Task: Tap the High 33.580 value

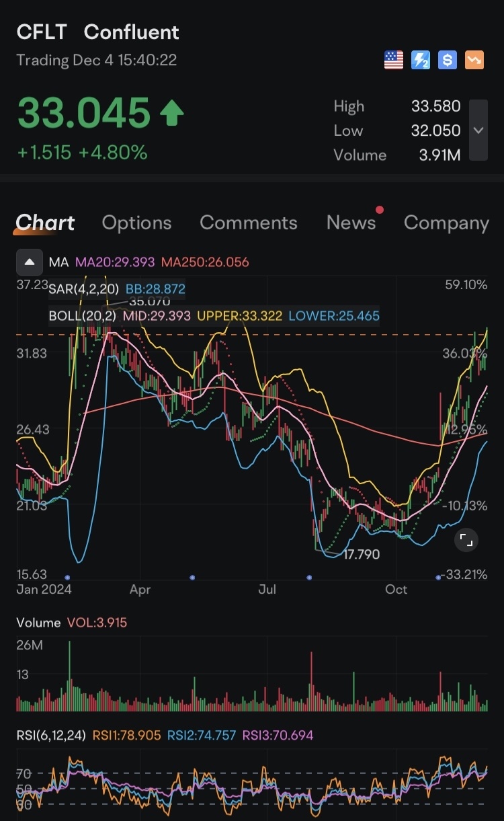Action: point(436,106)
